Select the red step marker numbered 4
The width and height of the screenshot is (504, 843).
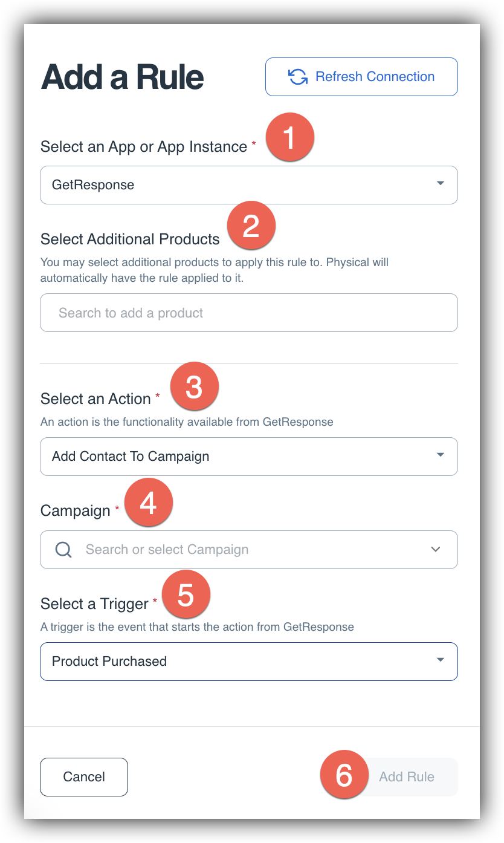(x=148, y=502)
